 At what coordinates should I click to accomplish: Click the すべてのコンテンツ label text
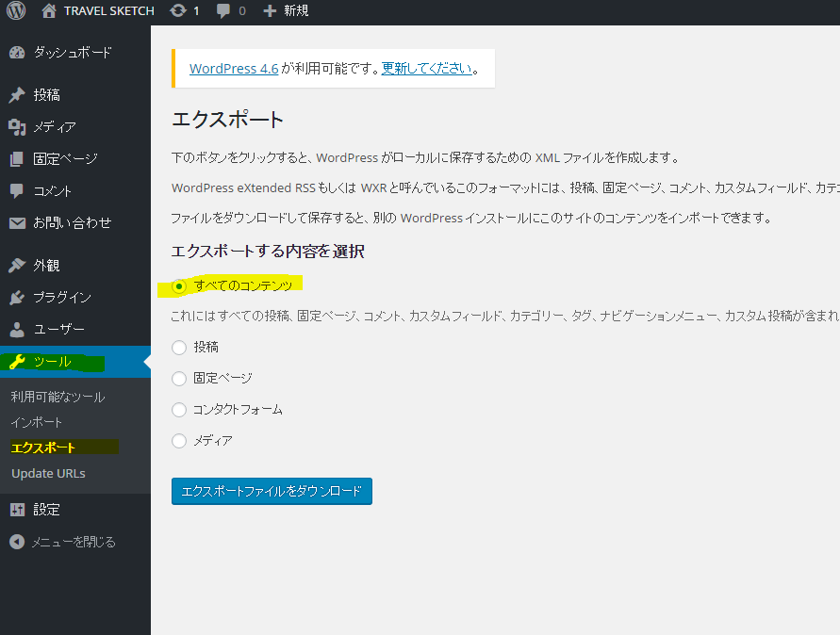click(x=243, y=285)
